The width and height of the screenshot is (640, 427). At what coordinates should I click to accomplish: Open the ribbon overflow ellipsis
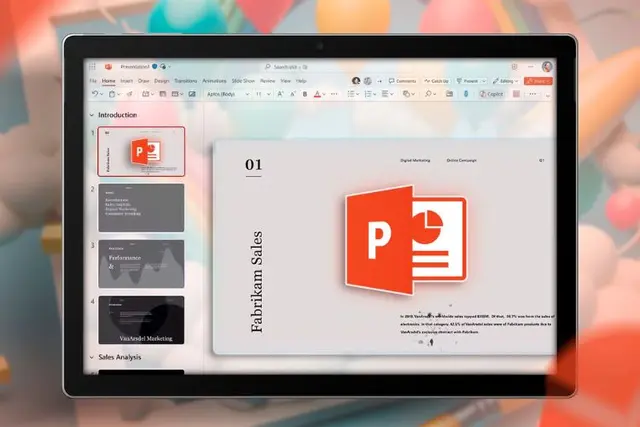pyautogui.click(x=533, y=94)
